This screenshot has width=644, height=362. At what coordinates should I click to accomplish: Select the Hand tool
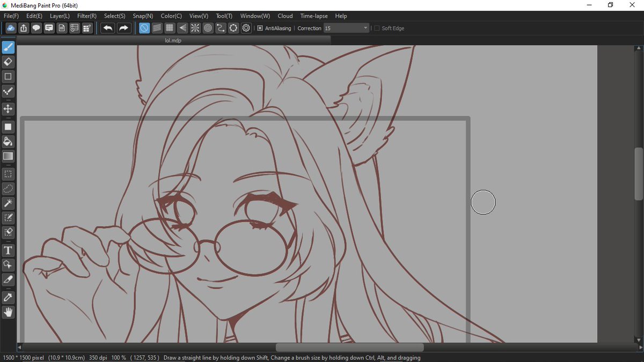[8, 312]
